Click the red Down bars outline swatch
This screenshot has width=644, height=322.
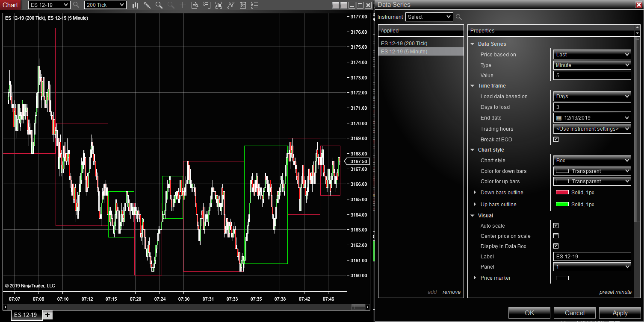(x=562, y=193)
